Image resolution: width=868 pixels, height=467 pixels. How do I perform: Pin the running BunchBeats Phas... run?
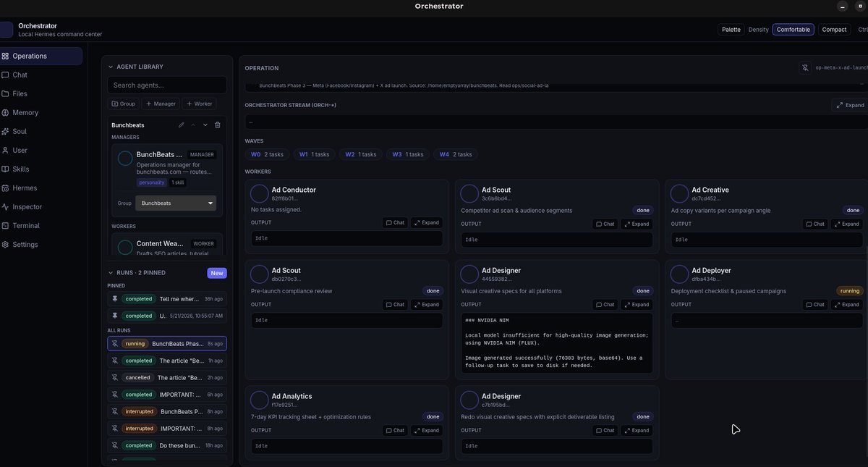click(x=114, y=343)
